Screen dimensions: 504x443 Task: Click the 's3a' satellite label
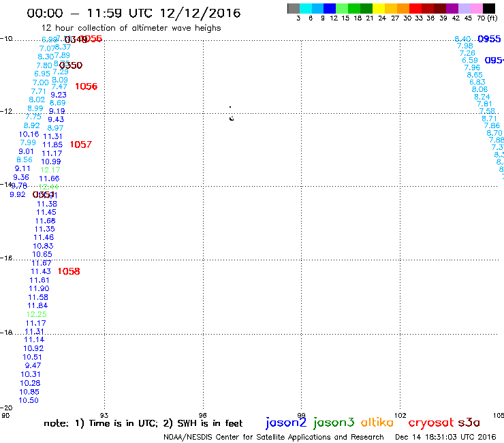tap(469, 423)
